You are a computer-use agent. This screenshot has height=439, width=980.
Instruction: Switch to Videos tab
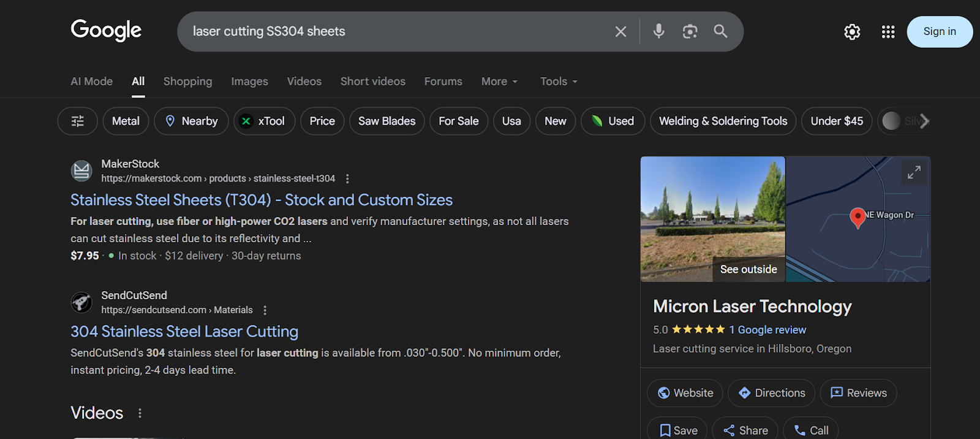tap(304, 82)
